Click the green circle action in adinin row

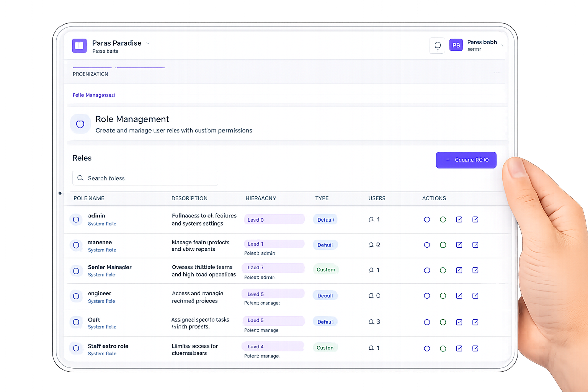pyautogui.click(x=443, y=220)
